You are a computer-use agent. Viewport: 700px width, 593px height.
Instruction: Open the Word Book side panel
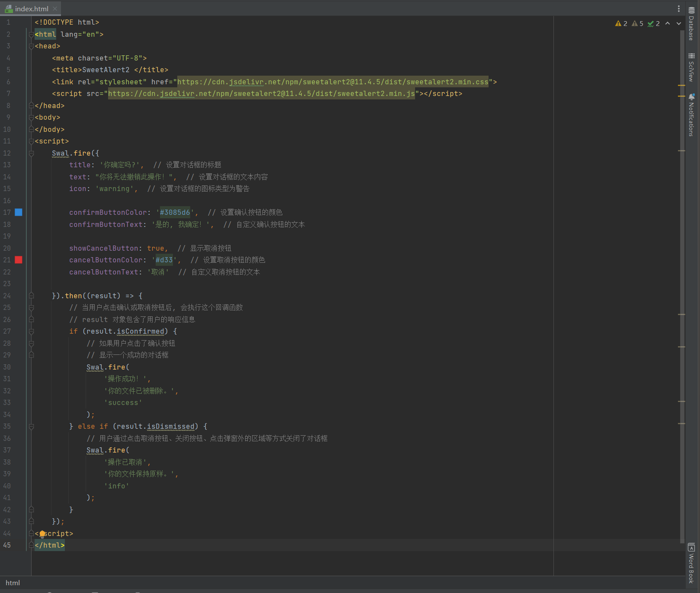691,563
